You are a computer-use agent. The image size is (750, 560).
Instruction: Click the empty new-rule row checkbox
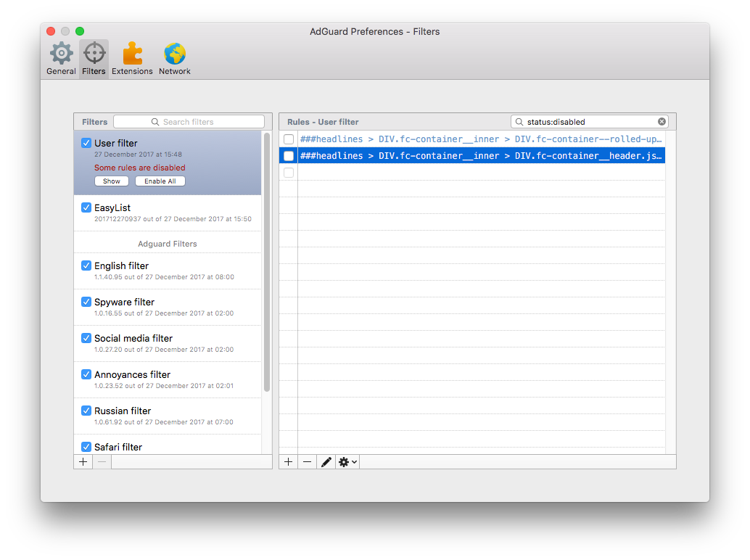289,173
